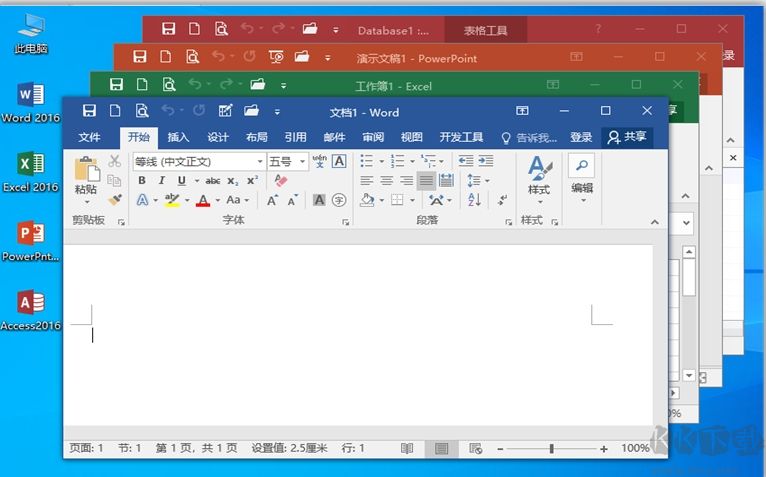Click the Paste (粘贴) icon in Word
This screenshot has width=766, height=477.
point(87,169)
